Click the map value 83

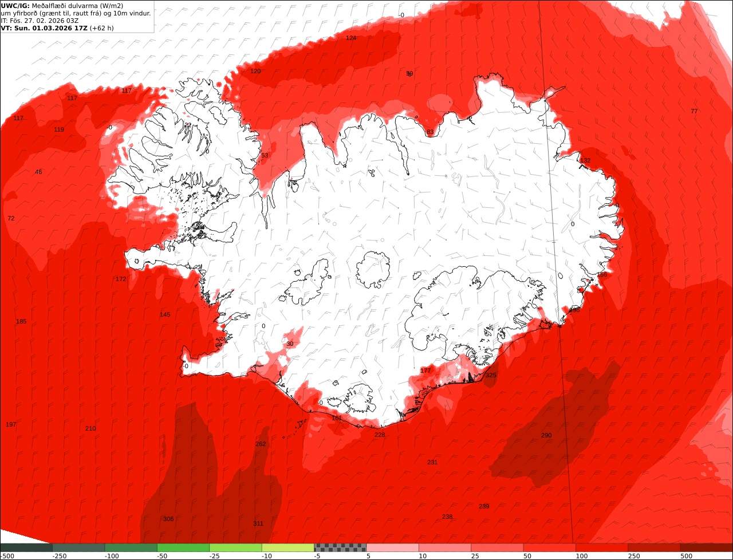pos(430,132)
